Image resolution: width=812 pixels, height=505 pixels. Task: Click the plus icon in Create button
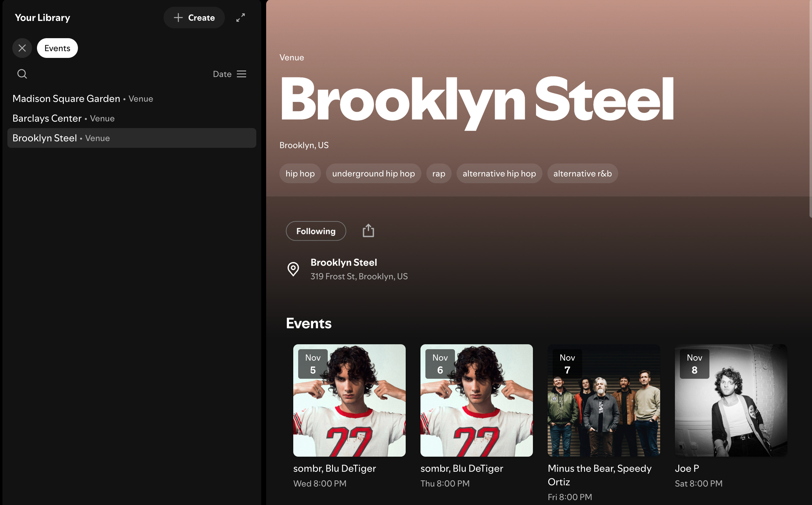pos(178,18)
